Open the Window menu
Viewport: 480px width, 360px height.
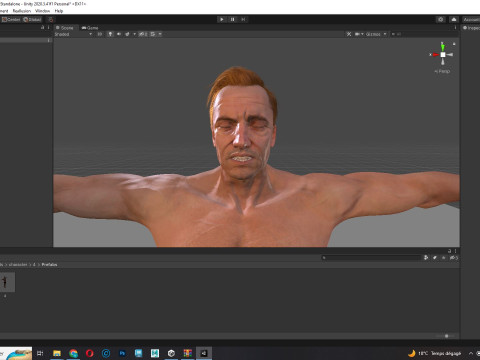[x=42, y=11]
